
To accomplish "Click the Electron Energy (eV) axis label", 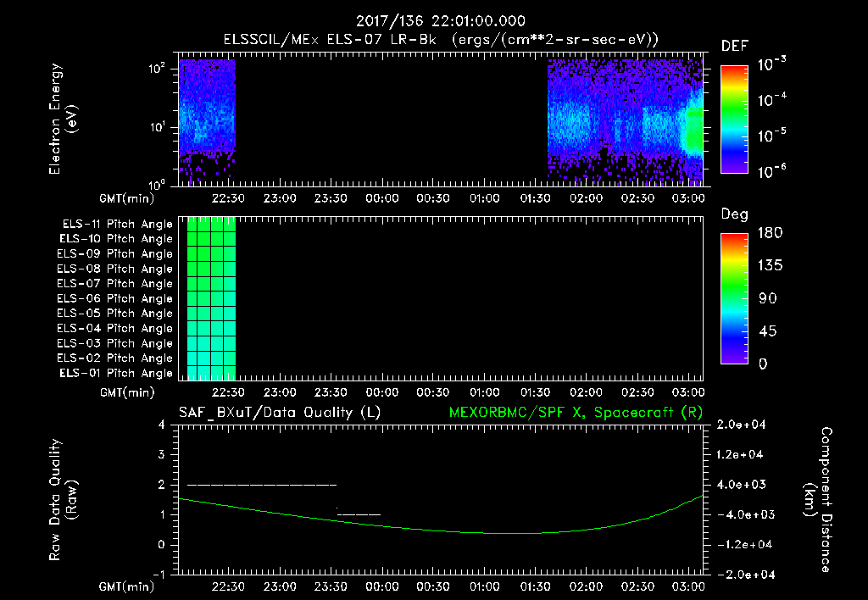I will click(63, 119).
